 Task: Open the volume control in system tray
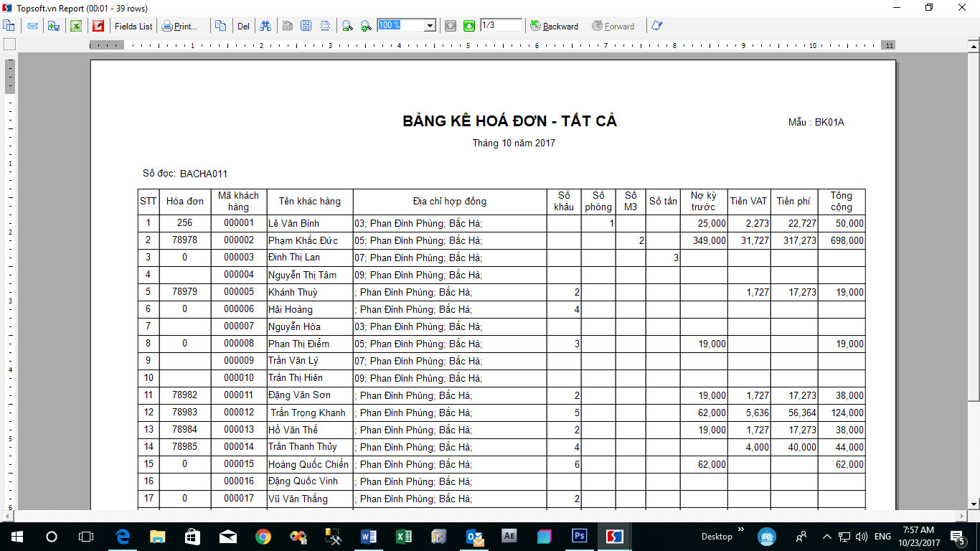[x=862, y=537]
